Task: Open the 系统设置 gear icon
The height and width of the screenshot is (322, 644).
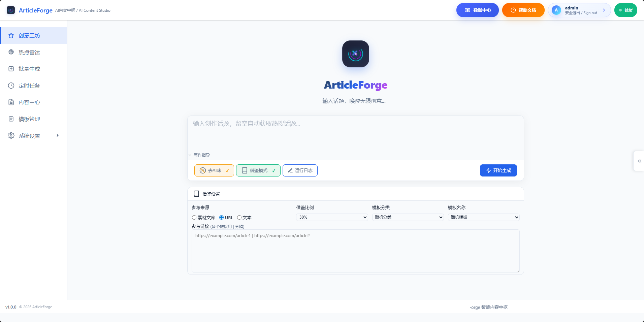Action: (x=11, y=135)
